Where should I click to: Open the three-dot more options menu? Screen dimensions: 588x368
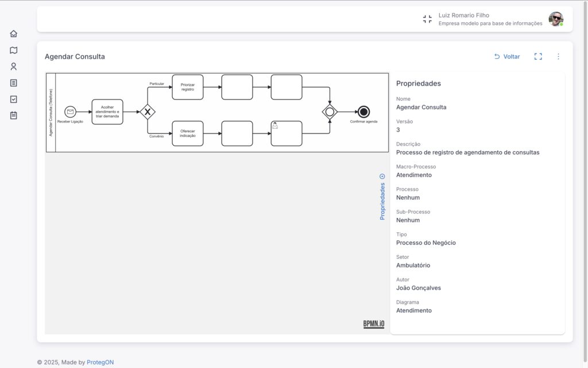click(x=558, y=56)
